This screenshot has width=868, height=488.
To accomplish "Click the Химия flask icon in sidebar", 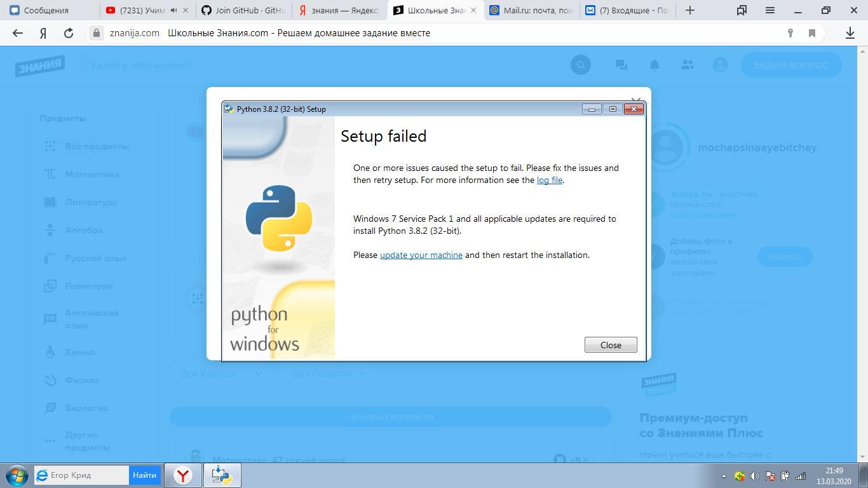I will [x=50, y=352].
